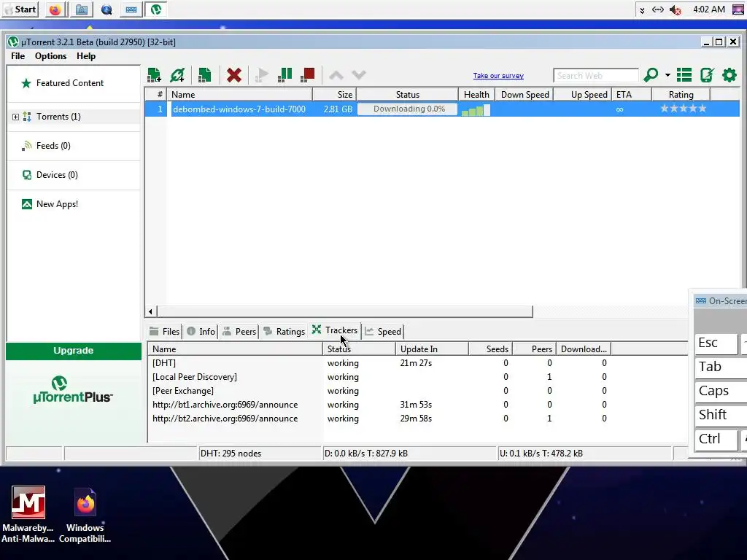Toggle the category list view icon
747x560 pixels.
(x=684, y=75)
